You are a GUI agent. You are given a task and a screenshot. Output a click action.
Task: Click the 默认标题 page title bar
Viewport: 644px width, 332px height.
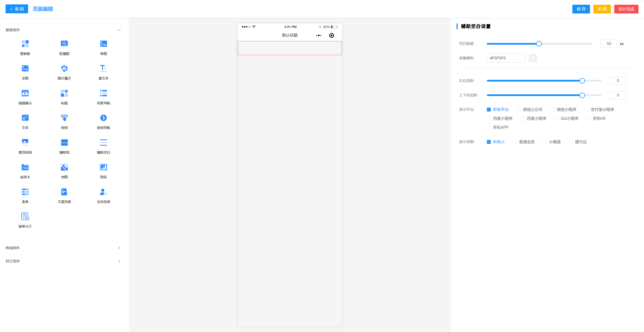pos(290,35)
